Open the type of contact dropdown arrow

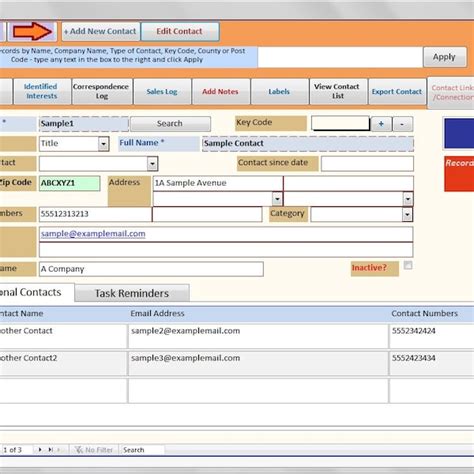(x=152, y=164)
